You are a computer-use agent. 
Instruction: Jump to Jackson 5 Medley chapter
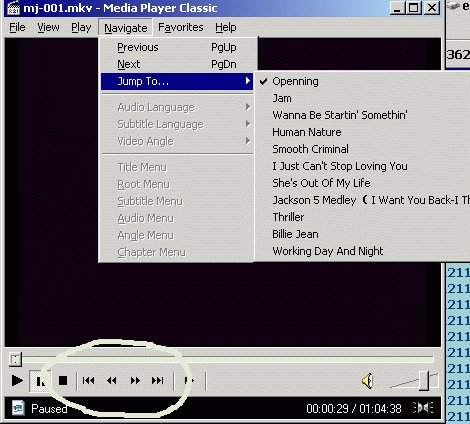[363, 200]
